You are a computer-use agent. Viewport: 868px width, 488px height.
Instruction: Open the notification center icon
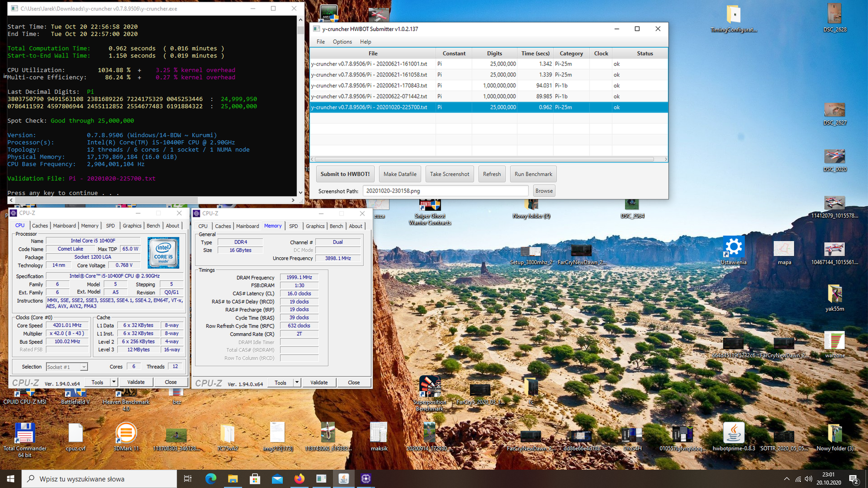coord(854,479)
